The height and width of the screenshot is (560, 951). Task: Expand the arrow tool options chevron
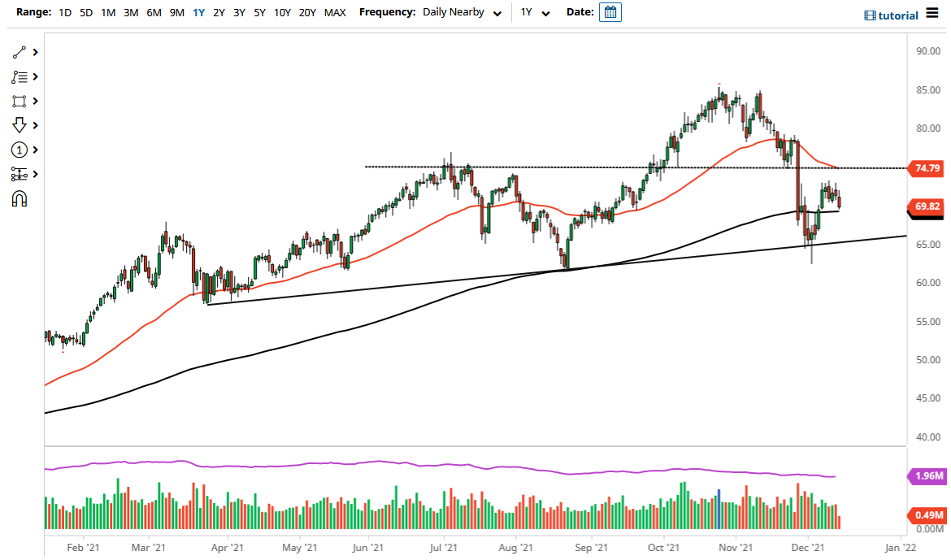click(x=33, y=125)
